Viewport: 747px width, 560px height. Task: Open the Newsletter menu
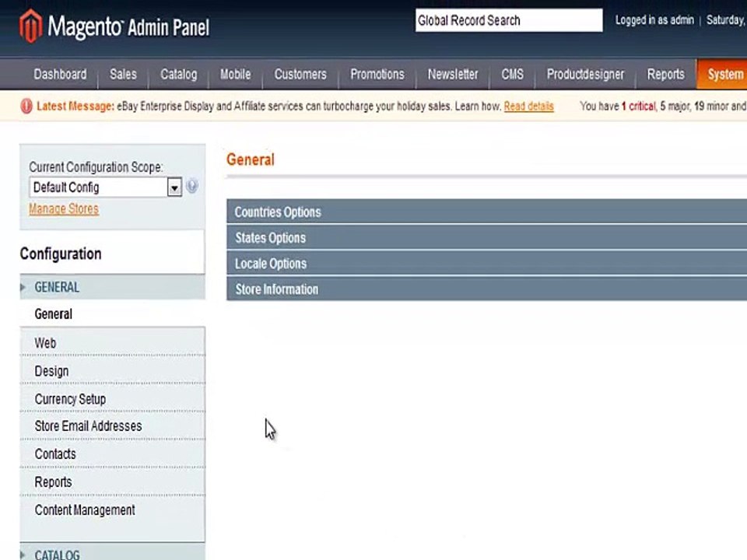click(x=453, y=75)
